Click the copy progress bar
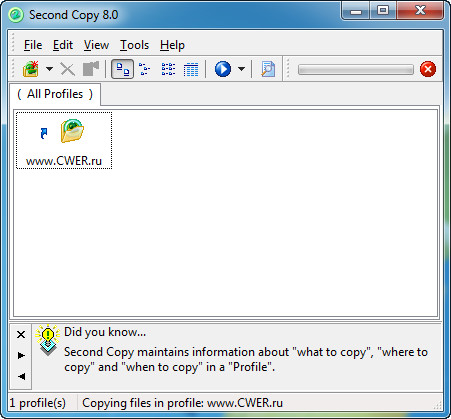The width and height of the screenshot is (451, 419). pos(356,69)
